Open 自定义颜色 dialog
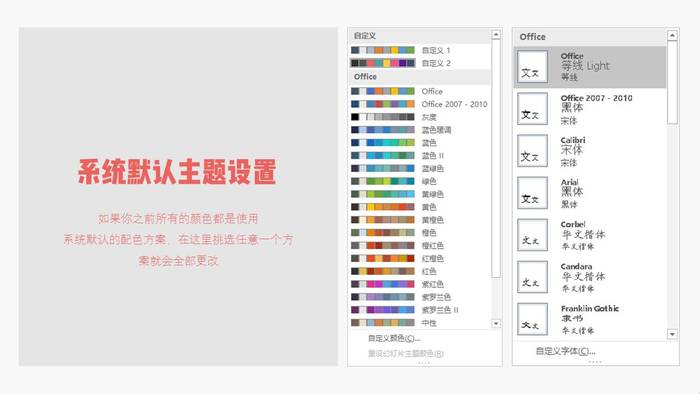This screenshot has width=700, height=394. tap(394, 338)
